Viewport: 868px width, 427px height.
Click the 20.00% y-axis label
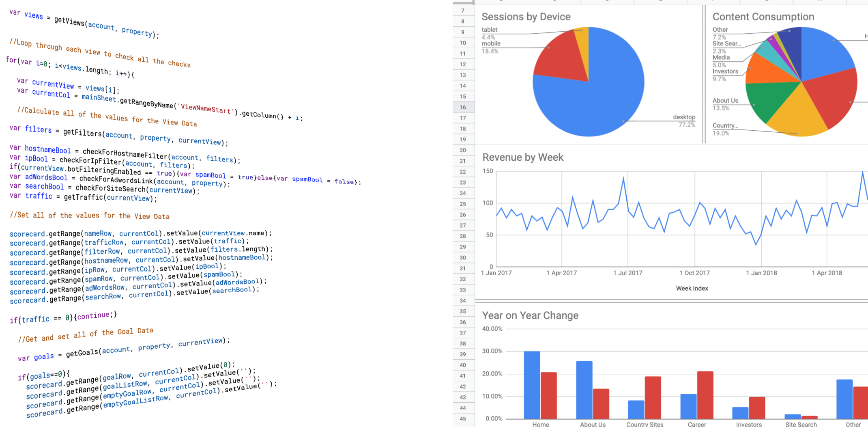point(492,374)
